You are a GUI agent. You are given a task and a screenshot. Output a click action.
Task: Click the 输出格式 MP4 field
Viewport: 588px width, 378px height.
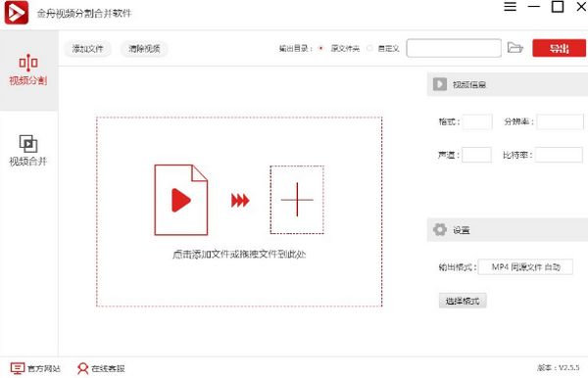coord(525,267)
